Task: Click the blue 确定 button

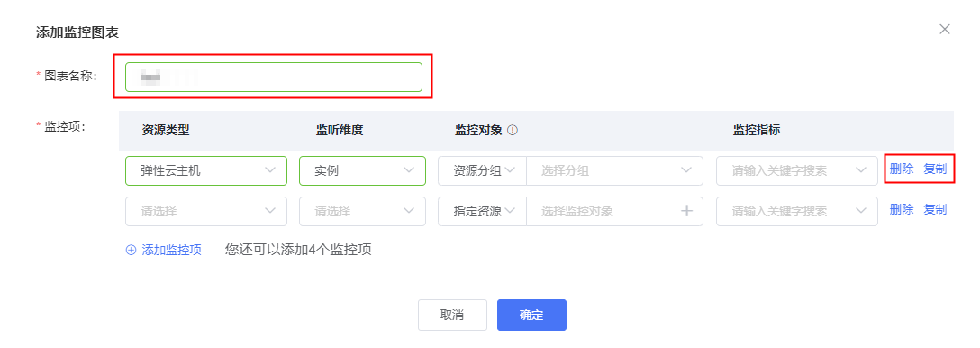Action: point(531,315)
